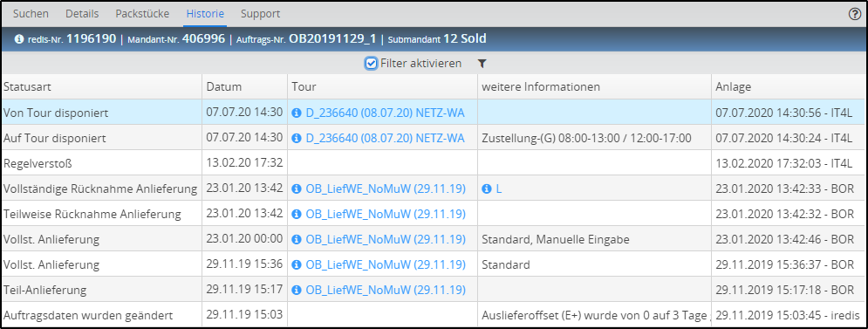The image size is (868, 329).
Task: Click tour info icon in Teilweise Rücknahme row
Action: [296, 214]
